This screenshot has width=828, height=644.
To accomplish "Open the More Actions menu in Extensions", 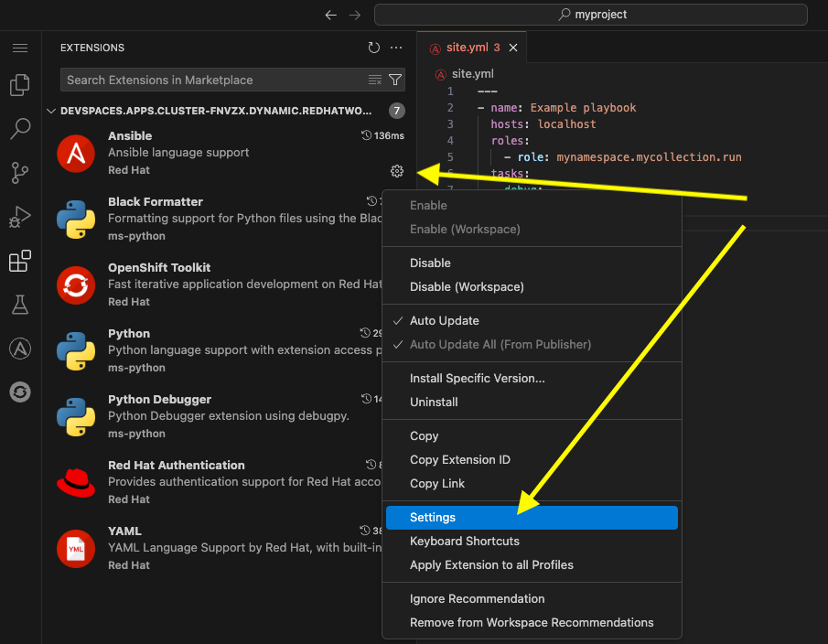I will (x=395, y=48).
